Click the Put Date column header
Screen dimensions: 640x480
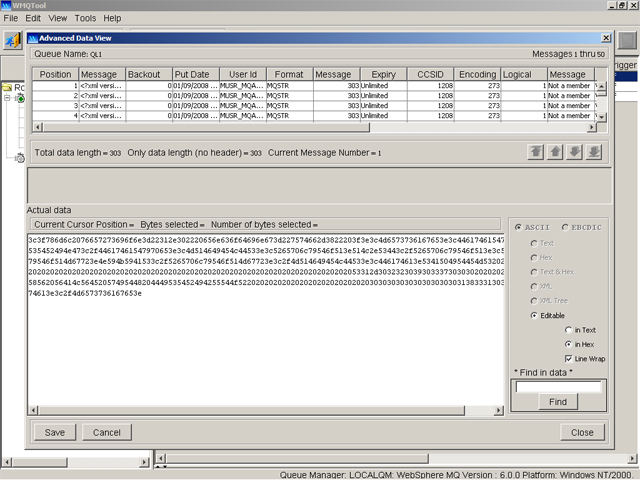[196, 74]
